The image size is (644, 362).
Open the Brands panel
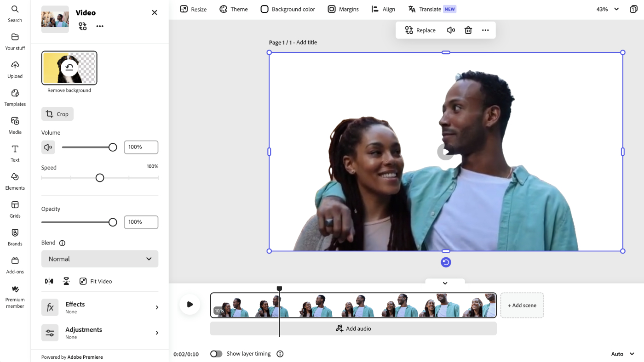pyautogui.click(x=15, y=238)
